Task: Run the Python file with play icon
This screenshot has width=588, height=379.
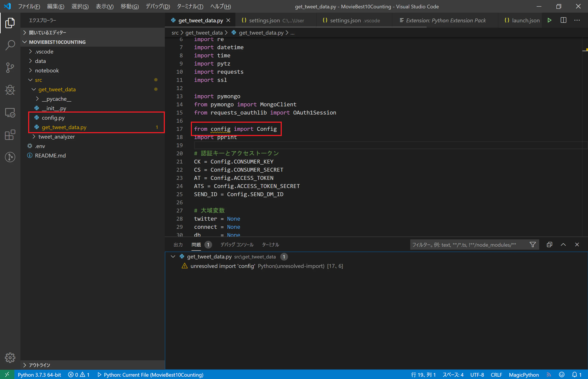Action: pos(549,20)
